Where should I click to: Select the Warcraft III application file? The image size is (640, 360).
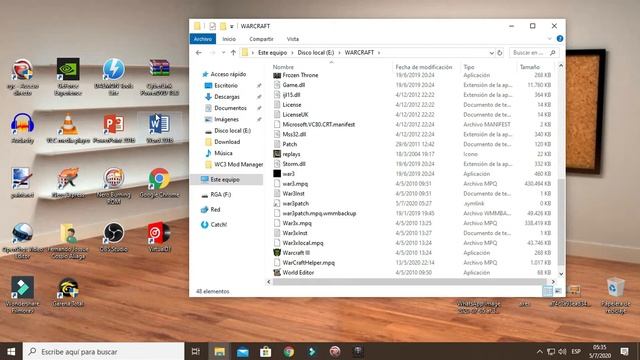(x=296, y=253)
